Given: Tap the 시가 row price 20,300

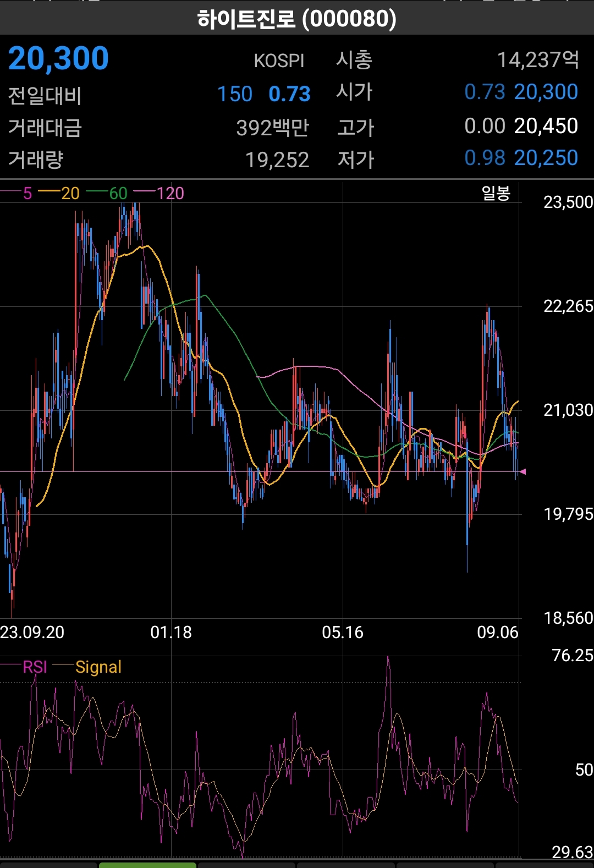Looking at the screenshot, I should coord(546,92).
